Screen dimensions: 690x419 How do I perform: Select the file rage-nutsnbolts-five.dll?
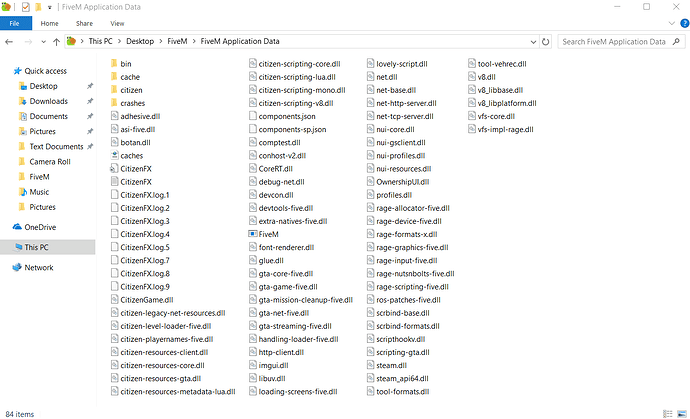411,274
